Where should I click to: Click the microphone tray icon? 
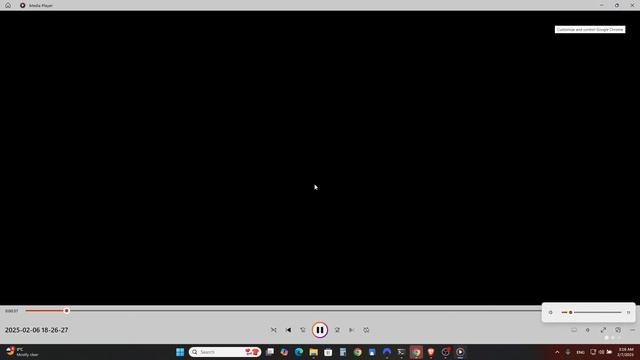click(x=568, y=352)
